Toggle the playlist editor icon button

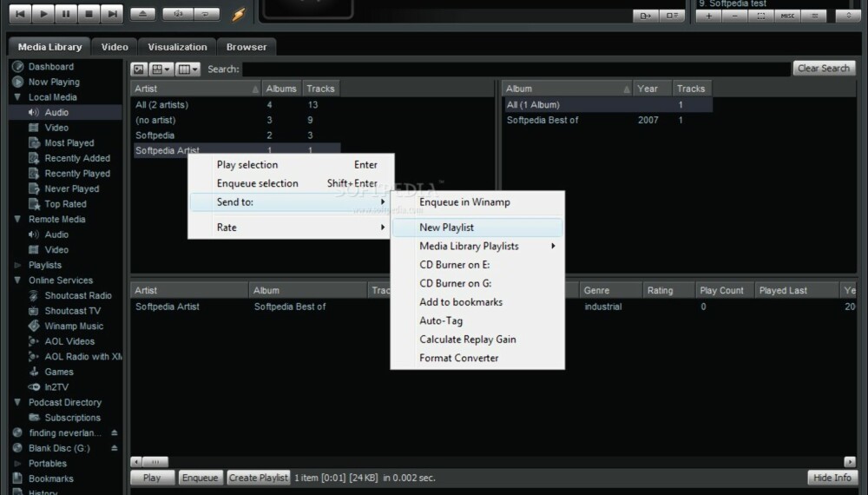pos(672,16)
